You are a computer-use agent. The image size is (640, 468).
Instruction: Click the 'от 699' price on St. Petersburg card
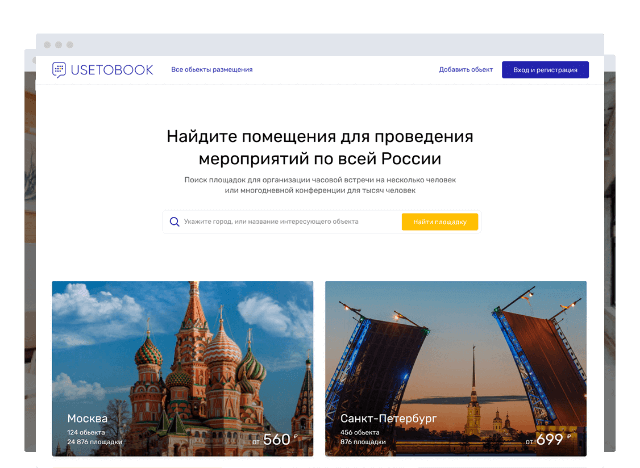coord(548,439)
